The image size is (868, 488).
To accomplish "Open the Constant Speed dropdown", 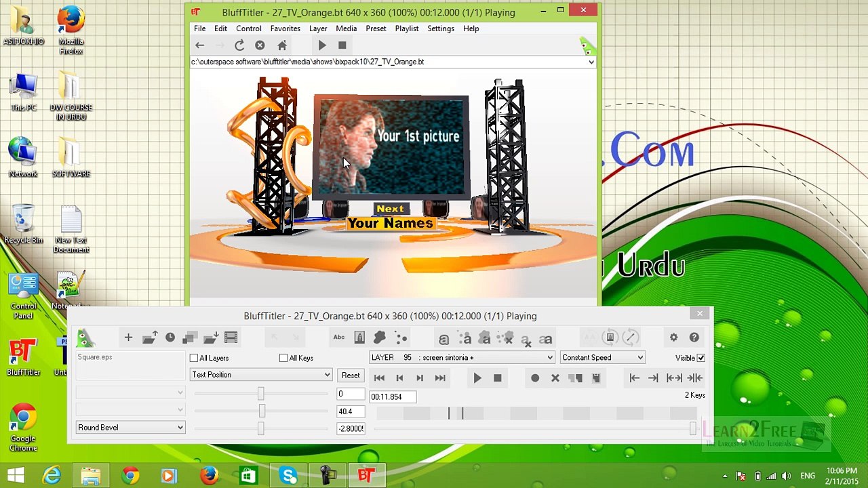I will (x=602, y=357).
